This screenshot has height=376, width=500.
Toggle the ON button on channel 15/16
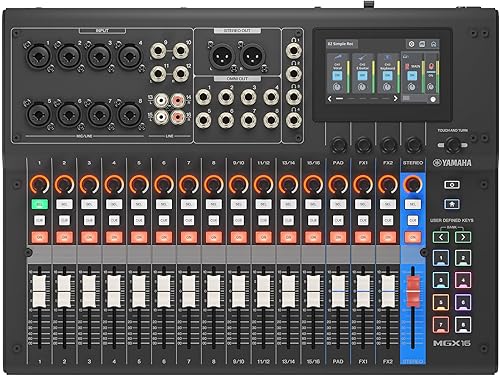[x=313, y=237]
